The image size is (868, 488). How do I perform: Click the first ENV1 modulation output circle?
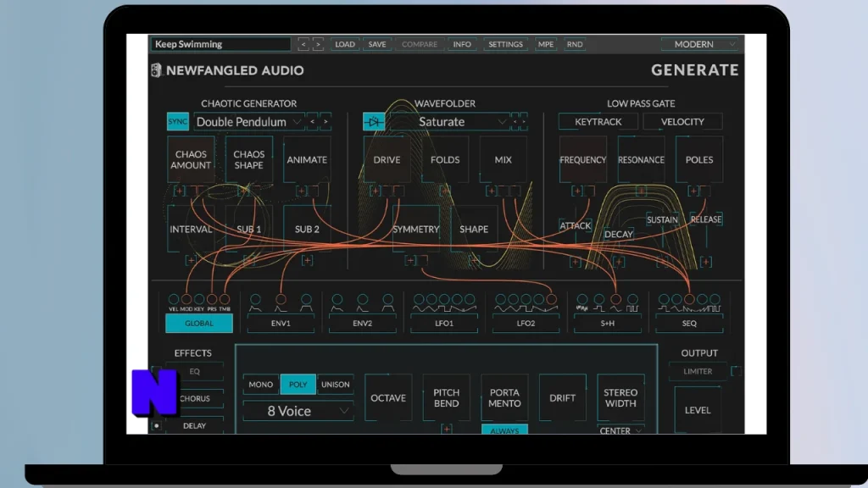pyautogui.click(x=255, y=299)
